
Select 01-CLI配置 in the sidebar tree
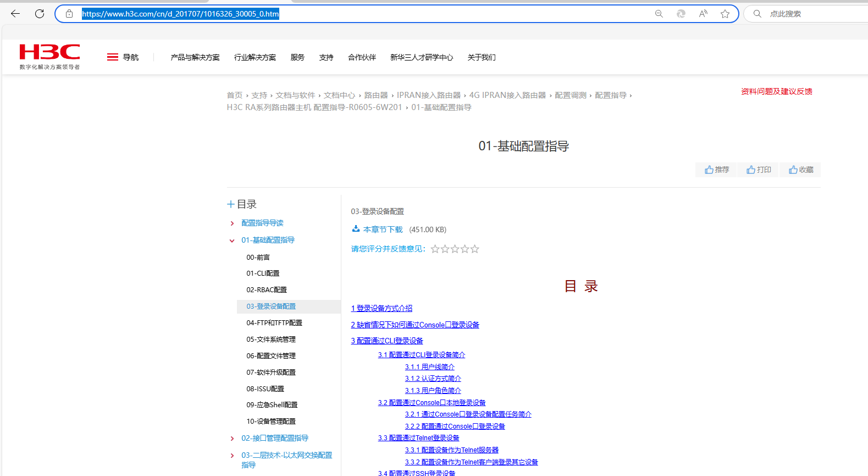(x=263, y=273)
